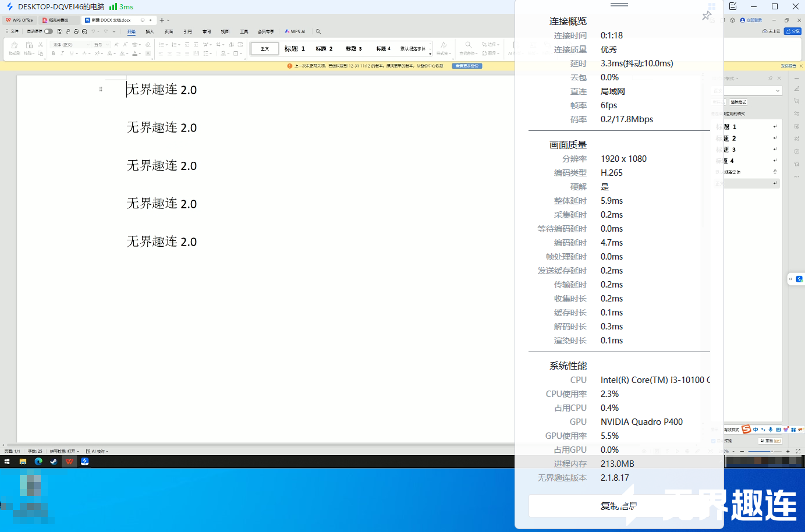
Task: Switch to the 开始 ribbon tab
Action: tap(132, 32)
